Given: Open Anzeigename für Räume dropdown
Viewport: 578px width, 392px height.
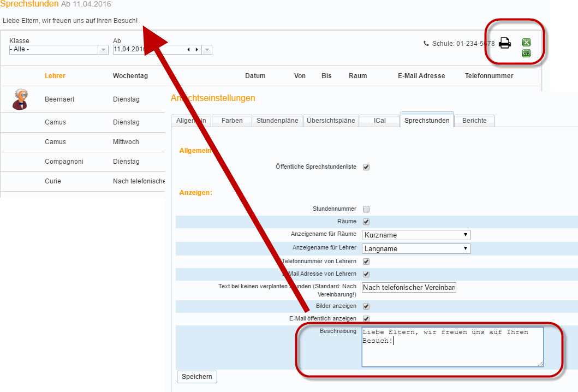Looking at the screenshot, I should [416, 235].
